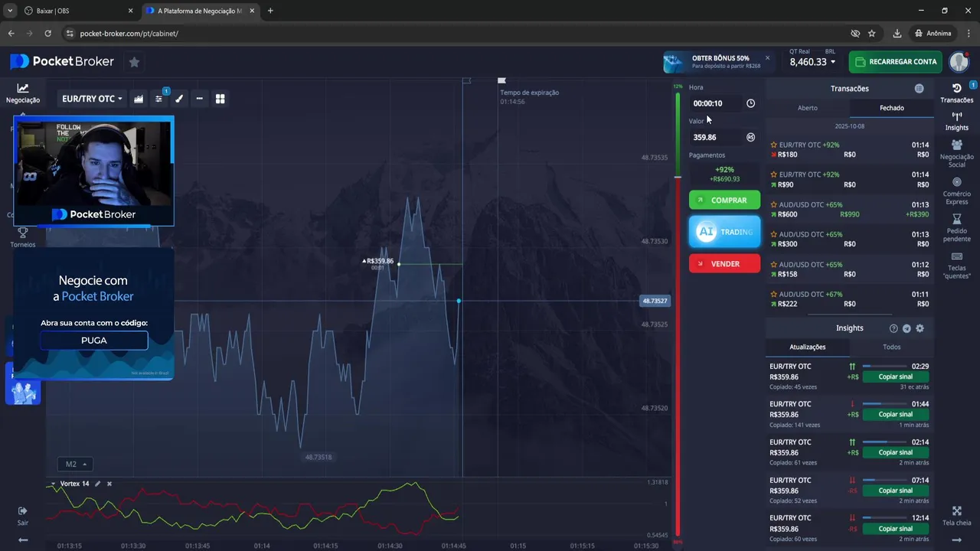Open Negociação Social in right sidebar

coord(957,154)
